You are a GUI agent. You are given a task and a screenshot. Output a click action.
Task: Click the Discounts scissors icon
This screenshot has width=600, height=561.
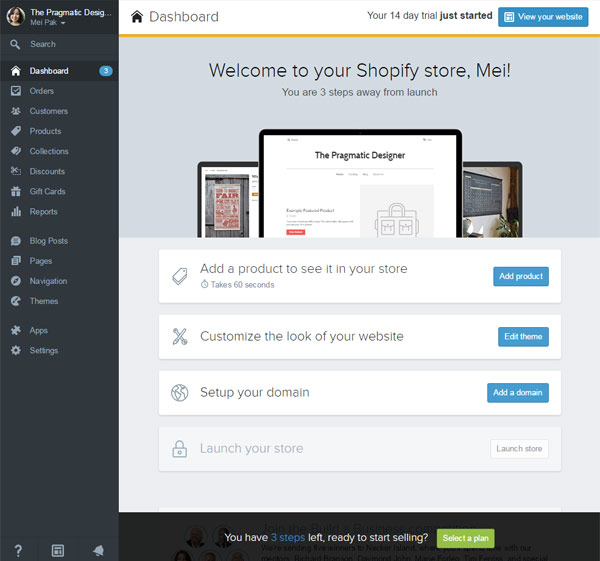coord(16,171)
